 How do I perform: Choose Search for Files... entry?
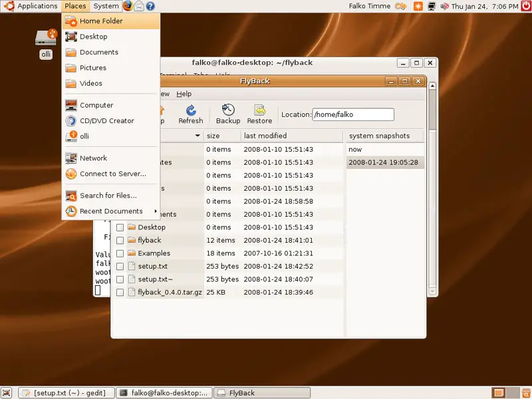[110, 196]
